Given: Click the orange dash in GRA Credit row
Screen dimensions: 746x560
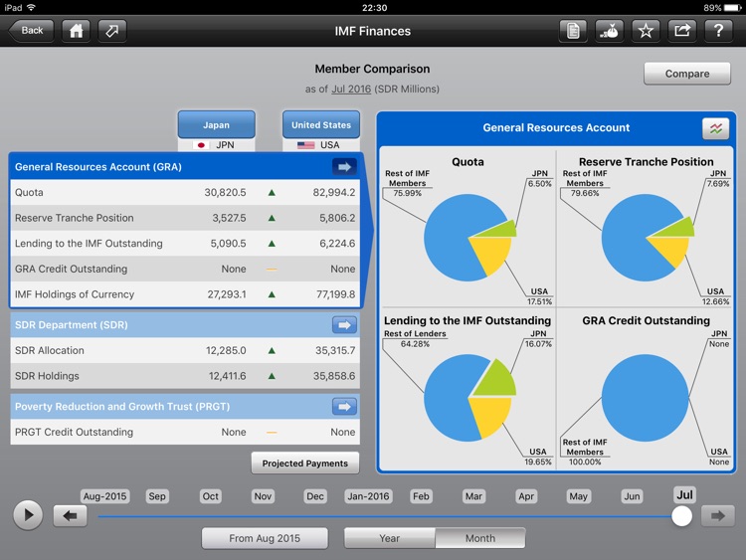Looking at the screenshot, I should click(272, 270).
